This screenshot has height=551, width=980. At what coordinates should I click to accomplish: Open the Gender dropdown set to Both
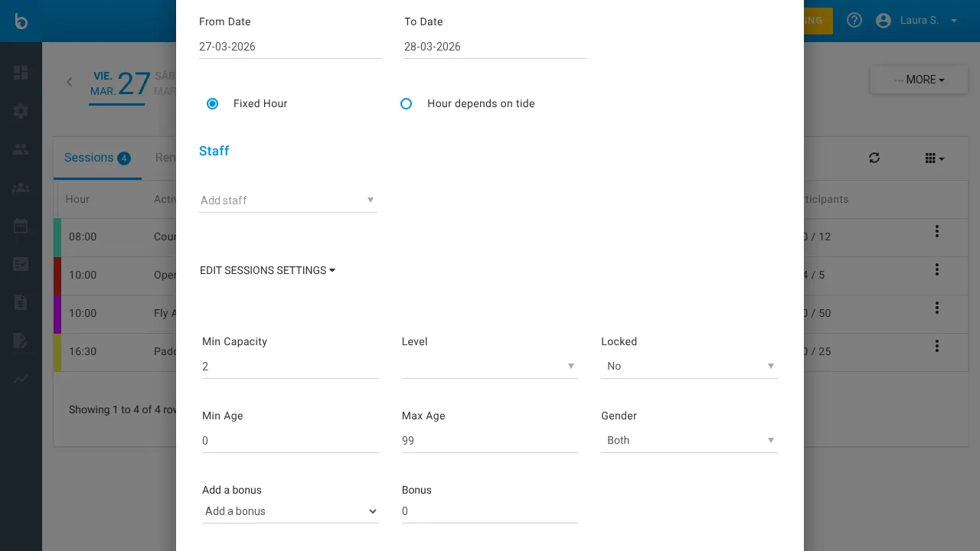pyautogui.click(x=689, y=441)
